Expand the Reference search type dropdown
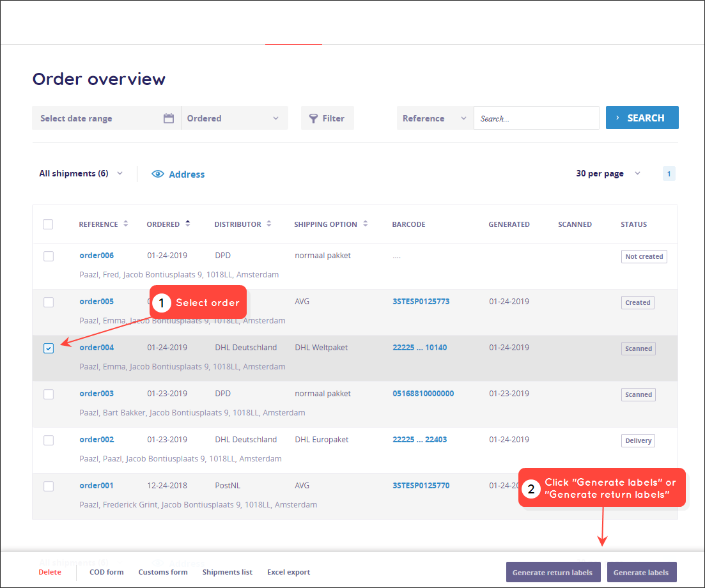The width and height of the screenshot is (705, 588). (x=435, y=118)
